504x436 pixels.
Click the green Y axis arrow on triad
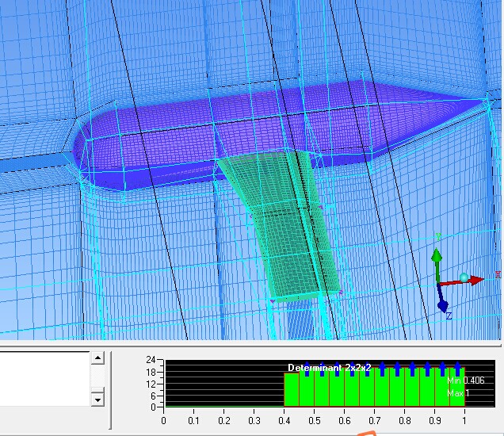(x=437, y=258)
